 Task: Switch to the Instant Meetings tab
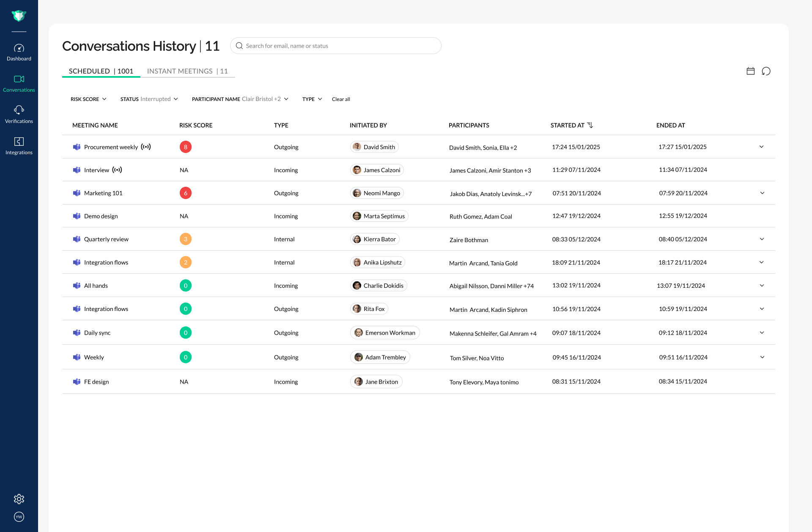187,71
